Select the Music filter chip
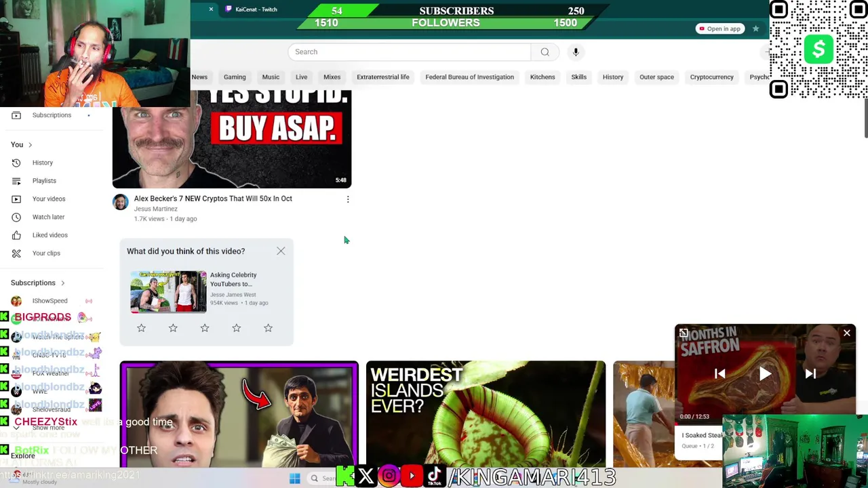Image resolution: width=868 pixels, height=488 pixels. [271, 77]
